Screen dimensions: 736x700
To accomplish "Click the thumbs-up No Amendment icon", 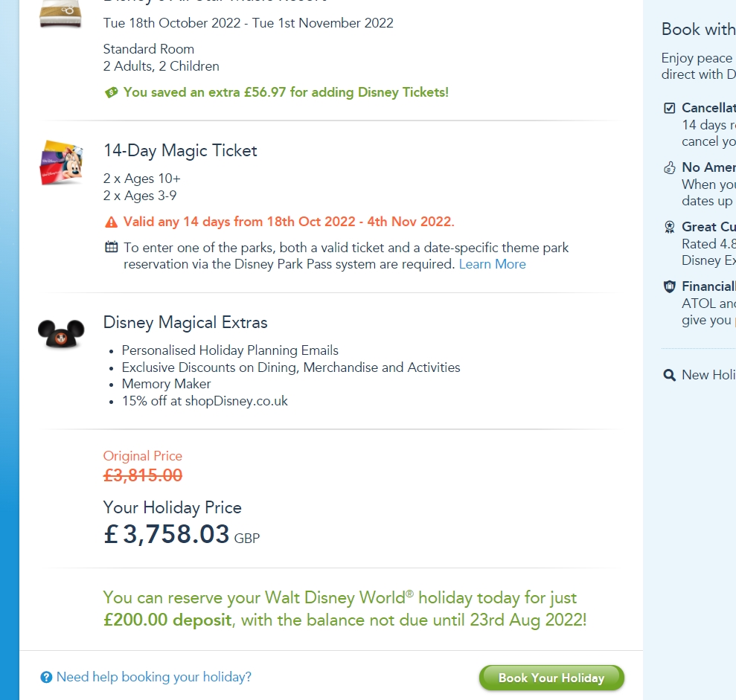I will pyautogui.click(x=669, y=168).
